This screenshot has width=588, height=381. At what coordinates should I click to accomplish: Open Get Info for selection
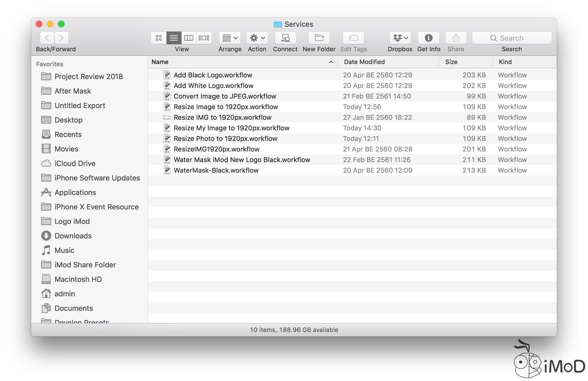(x=428, y=38)
